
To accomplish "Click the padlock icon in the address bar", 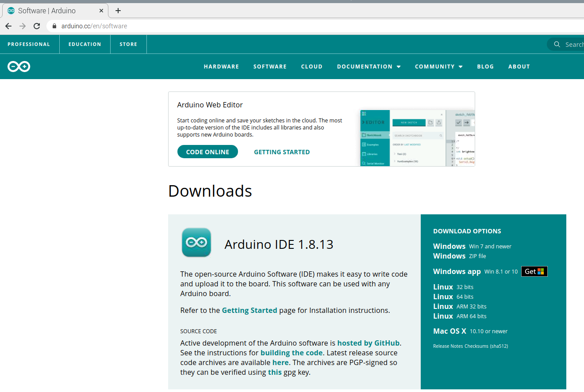I will tap(55, 26).
